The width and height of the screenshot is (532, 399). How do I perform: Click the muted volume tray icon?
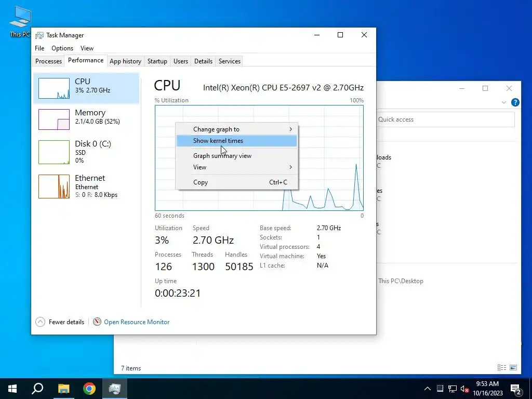465,389
